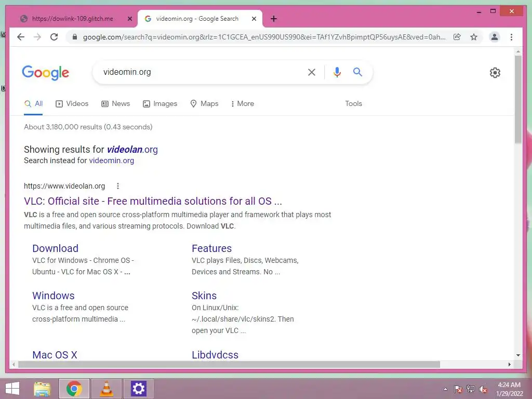Viewport: 532px width, 399px height.
Task: Switch to Maps results
Action: tap(204, 104)
